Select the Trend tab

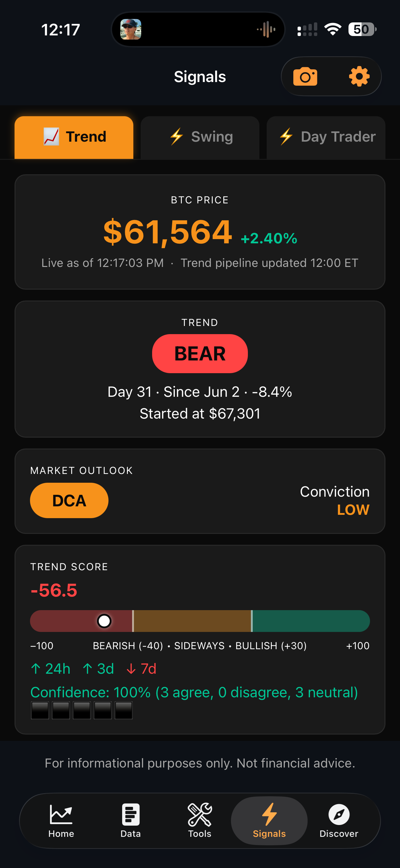(x=74, y=137)
